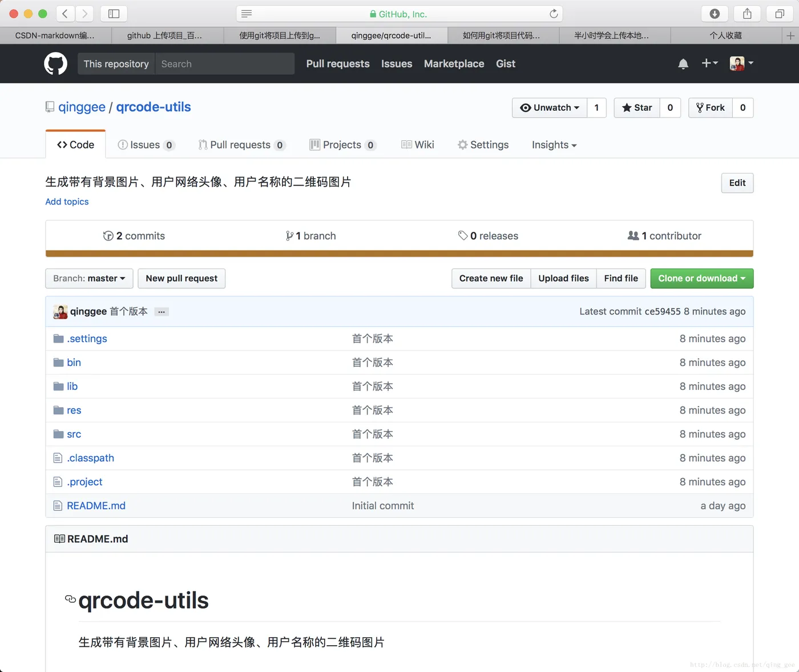Screen dimensions: 799x672
Task: Click the lib folder icon
Action: 58,387
